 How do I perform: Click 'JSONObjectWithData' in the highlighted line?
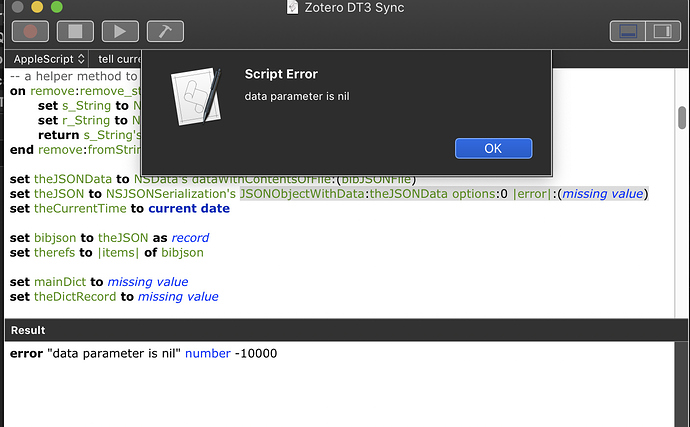click(x=302, y=194)
